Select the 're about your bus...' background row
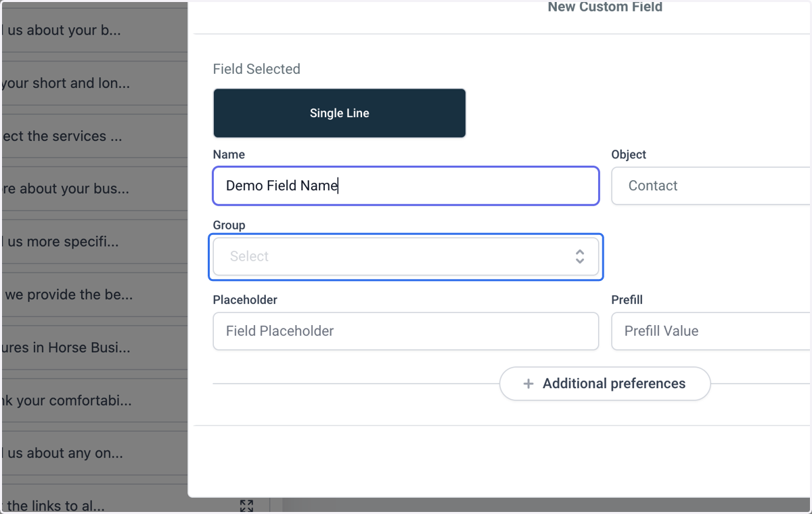This screenshot has height=514, width=812. pyautogui.click(x=94, y=189)
